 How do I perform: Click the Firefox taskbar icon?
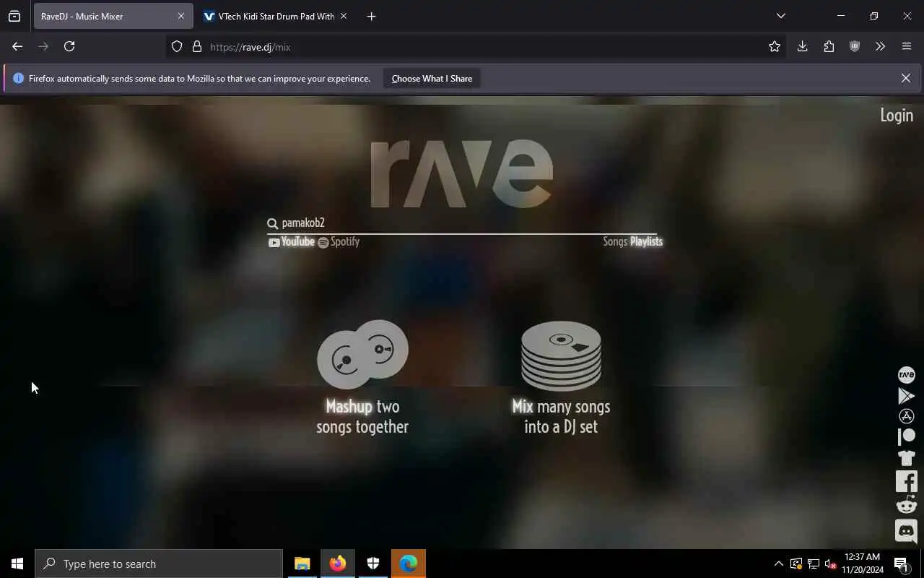pyautogui.click(x=338, y=564)
